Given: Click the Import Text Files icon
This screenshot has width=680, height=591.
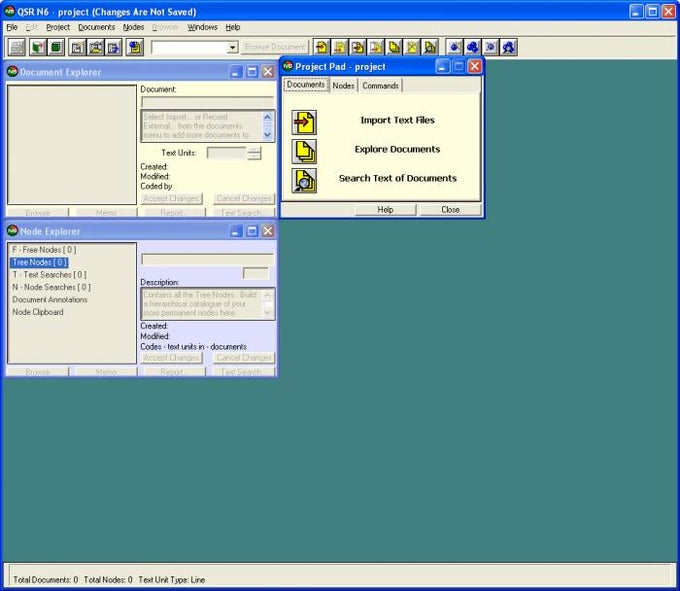Looking at the screenshot, I should point(304,122).
